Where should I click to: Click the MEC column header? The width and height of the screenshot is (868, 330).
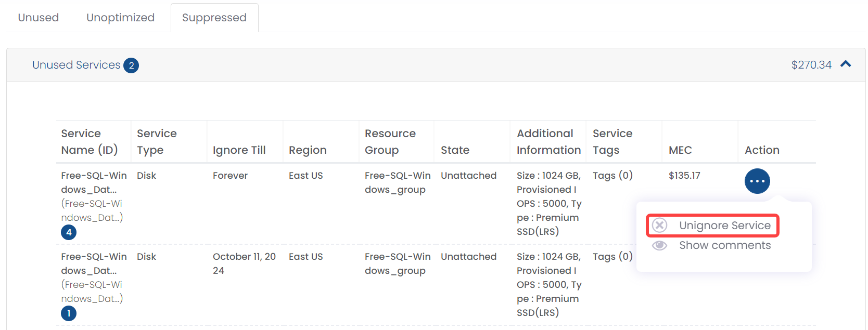click(680, 150)
